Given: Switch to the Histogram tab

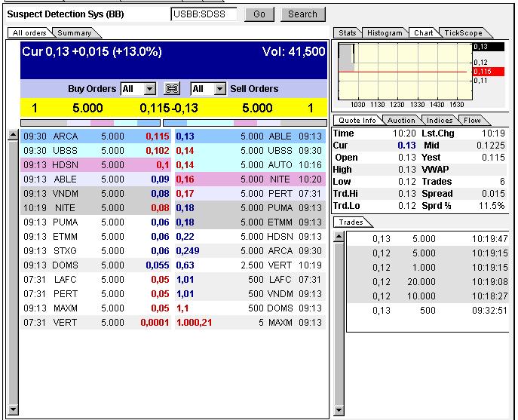Looking at the screenshot, I should [x=385, y=33].
